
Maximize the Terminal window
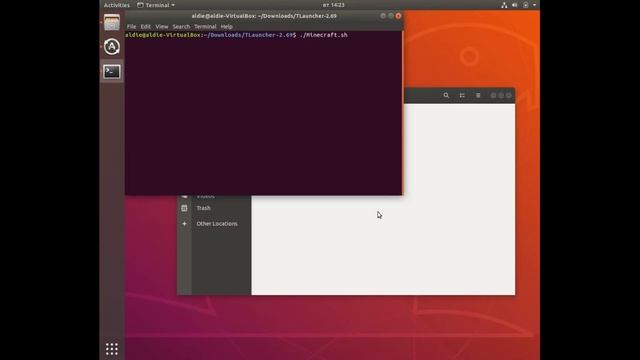pyautogui.click(x=391, y=16)
